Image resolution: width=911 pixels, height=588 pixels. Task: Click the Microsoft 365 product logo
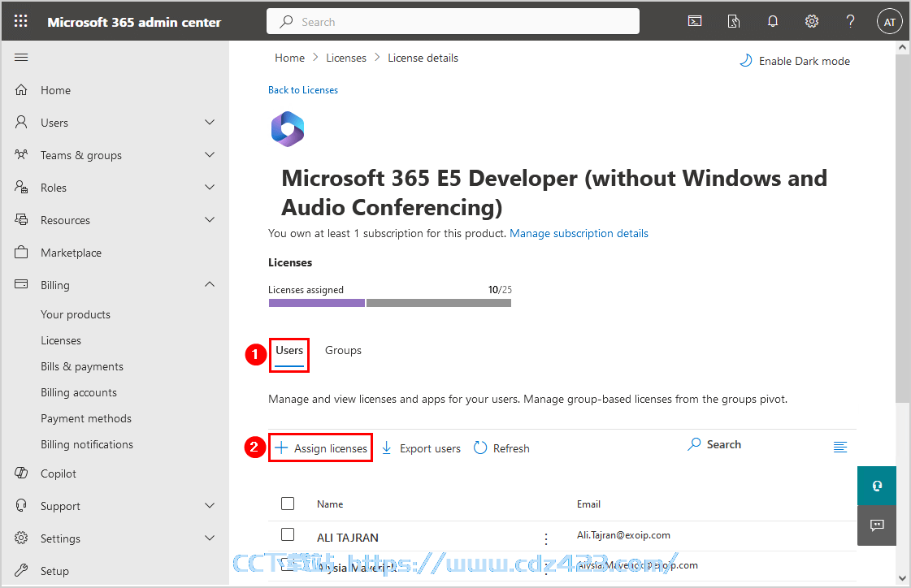coord(288,129)
